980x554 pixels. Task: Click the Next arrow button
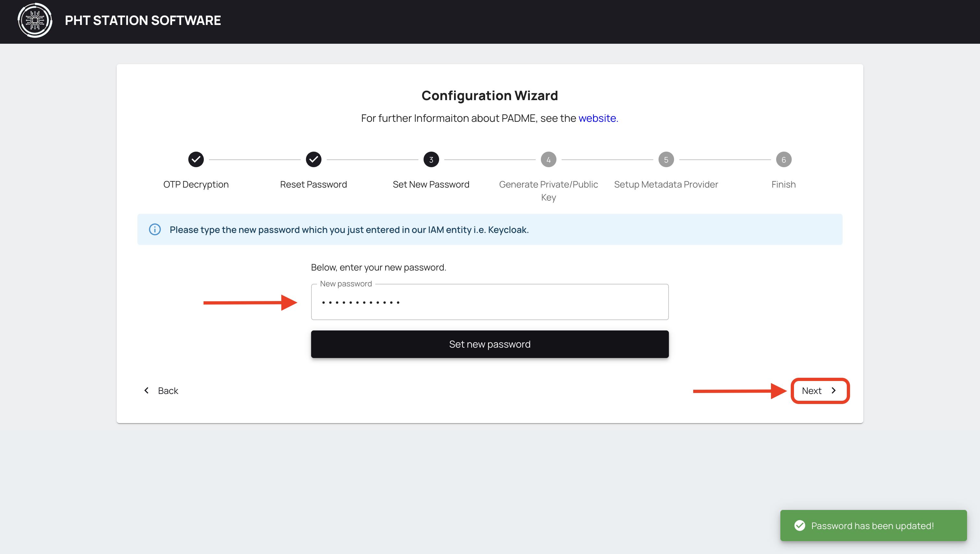pos(820,390)
